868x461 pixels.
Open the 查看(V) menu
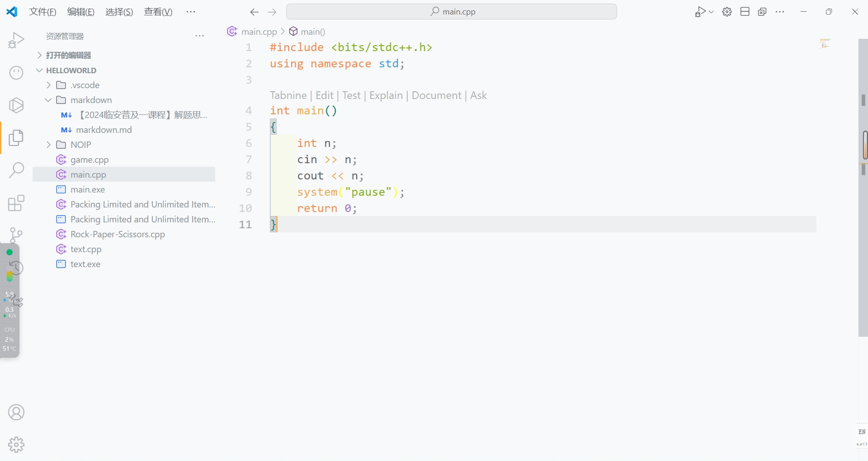pos(158,12)
